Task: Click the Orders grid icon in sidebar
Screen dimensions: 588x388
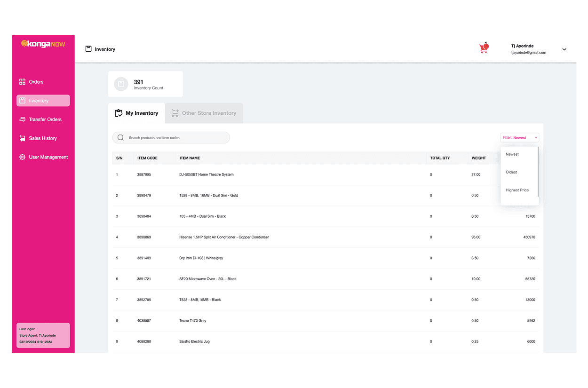Action: pos(22,82)
